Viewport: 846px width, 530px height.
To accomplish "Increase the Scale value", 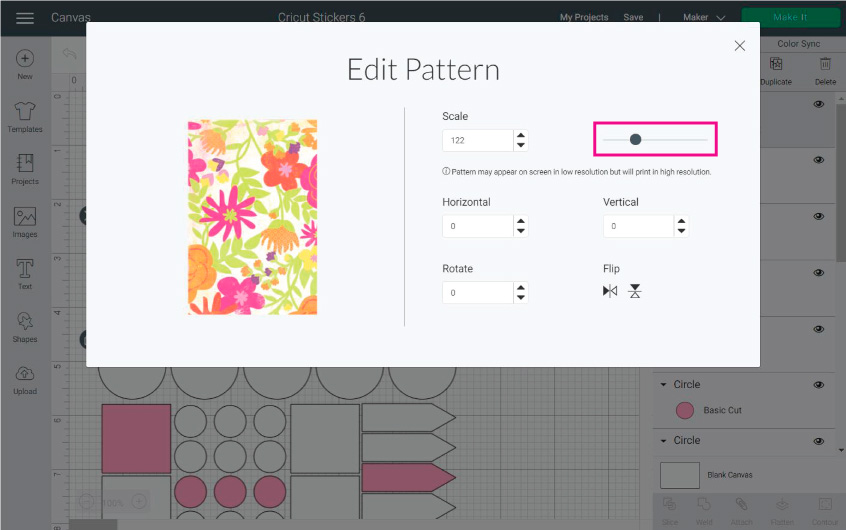I will tap(521, 135).
